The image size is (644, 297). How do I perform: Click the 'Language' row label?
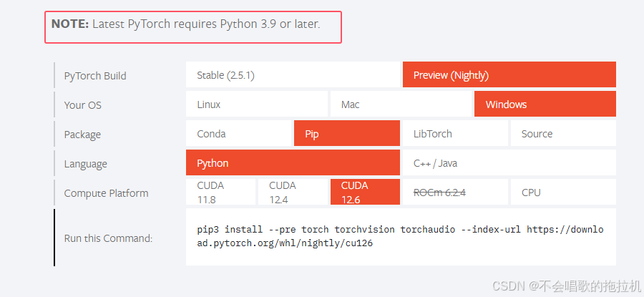click(85, 165)
